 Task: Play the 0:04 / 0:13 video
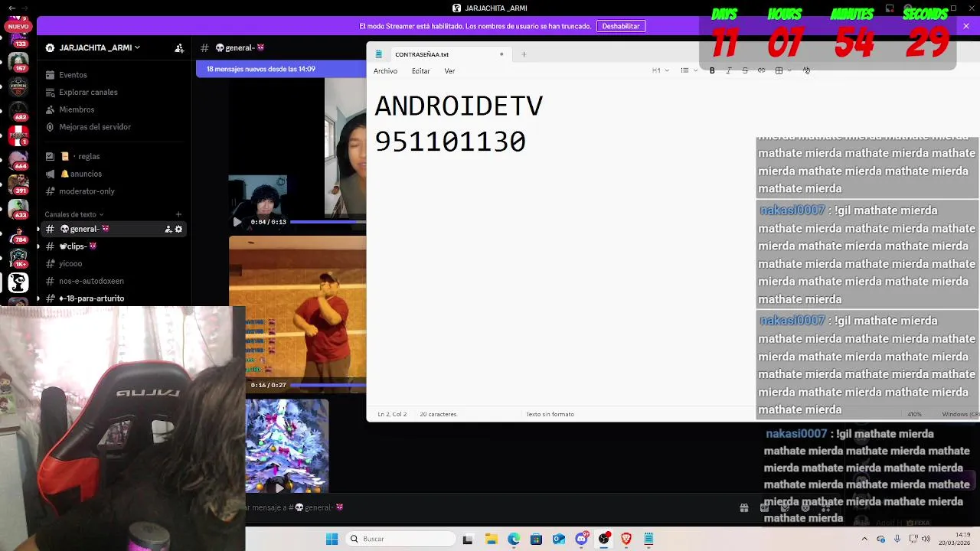click(237, 222)
